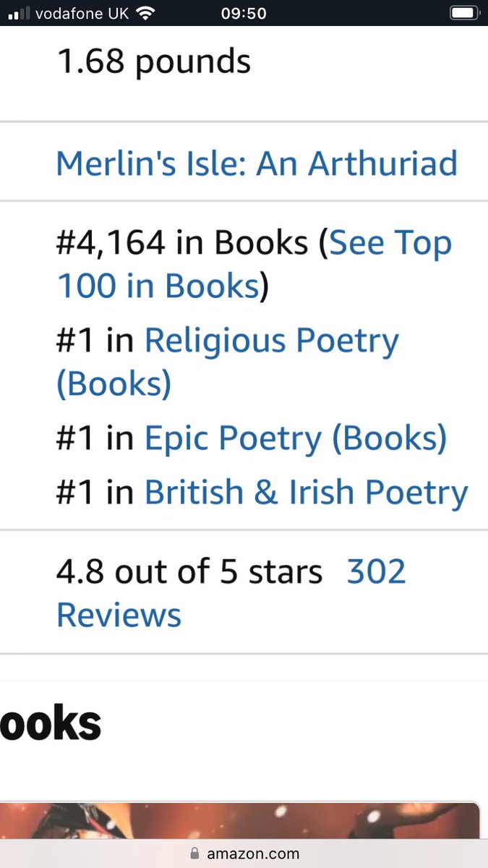Tap the 1.68 pounds weight text
Image resolution: width=488 pixels, height=868 pixels.
coord(153,61)
